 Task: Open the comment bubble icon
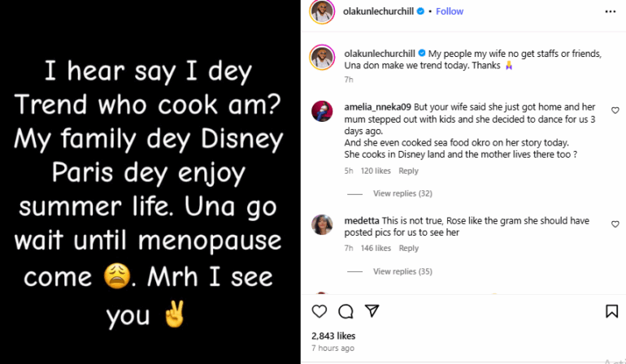(346, 311)
